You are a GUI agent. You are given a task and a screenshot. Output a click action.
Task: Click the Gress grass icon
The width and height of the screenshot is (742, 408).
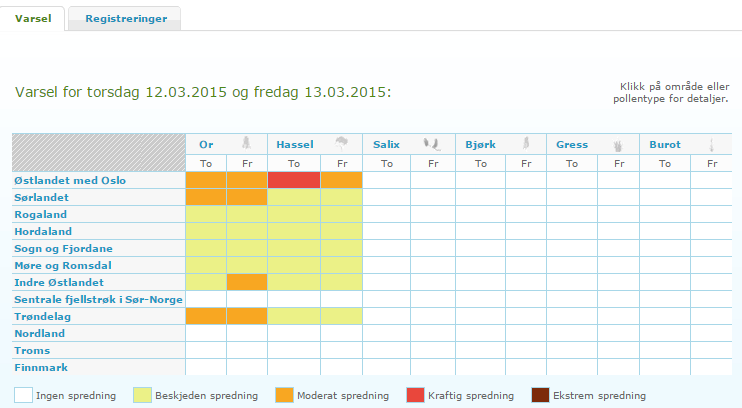coord(618,145)
